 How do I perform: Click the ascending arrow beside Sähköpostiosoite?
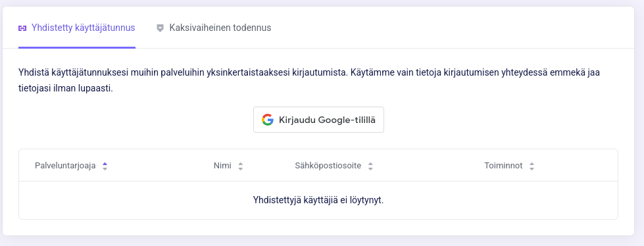[x=370, y=164]
